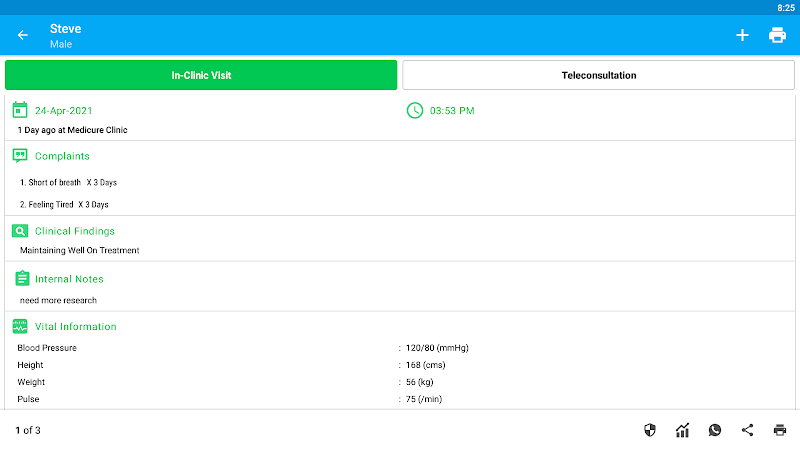The height and width of the screenshot is (450, 800).
Task: Switch to In-Clinic Visit tab
Action: 201,75
